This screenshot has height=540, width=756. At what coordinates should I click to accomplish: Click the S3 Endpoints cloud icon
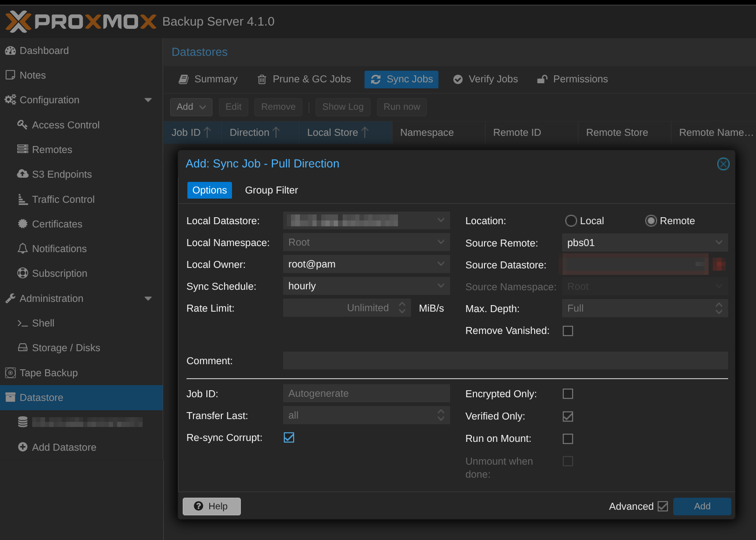pos(22,174)
